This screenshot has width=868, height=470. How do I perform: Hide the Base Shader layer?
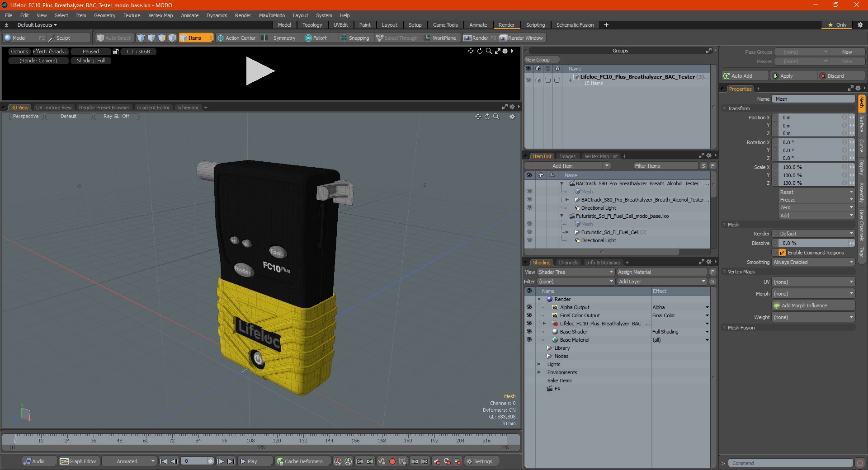pos(529,332)
